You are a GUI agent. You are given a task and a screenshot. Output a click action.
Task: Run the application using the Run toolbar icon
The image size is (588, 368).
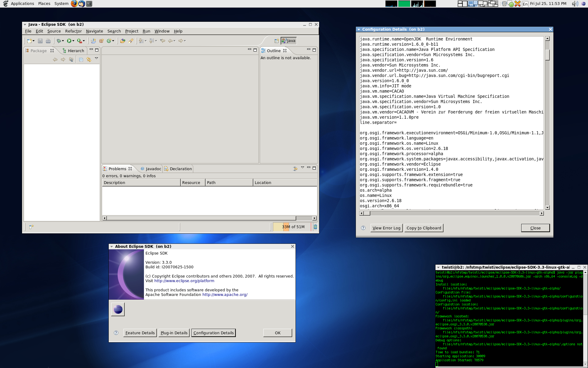click(x=70, y=40)
